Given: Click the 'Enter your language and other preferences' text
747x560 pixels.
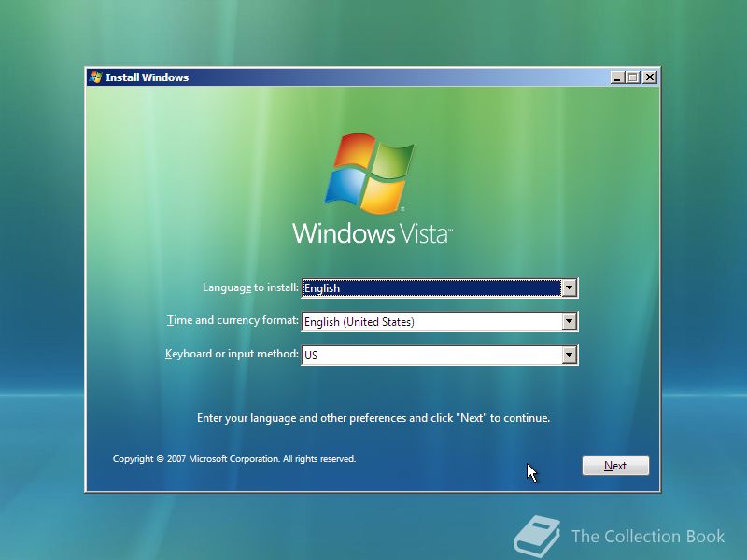Looking at the screenshot, I should (x=373, y=418).
